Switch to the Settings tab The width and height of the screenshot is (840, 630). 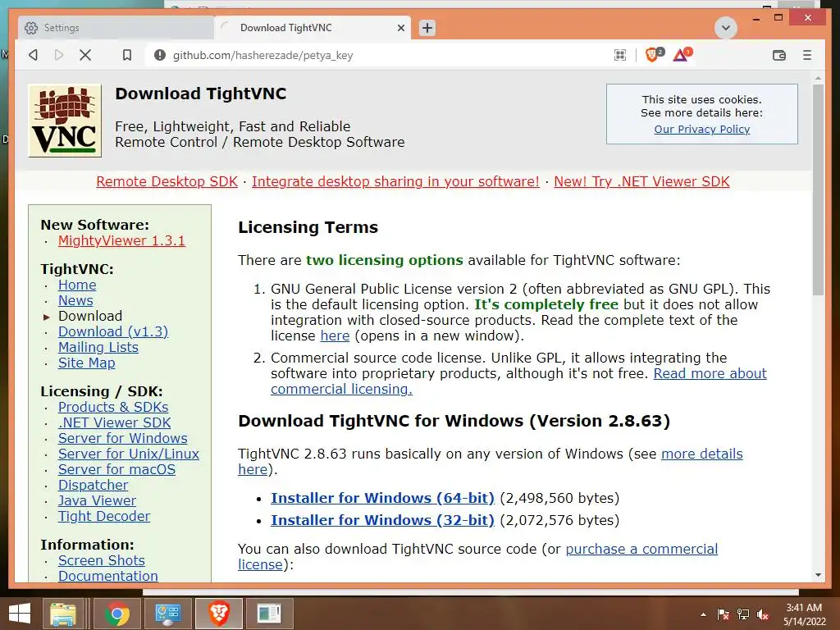click(x=115, y=28)
